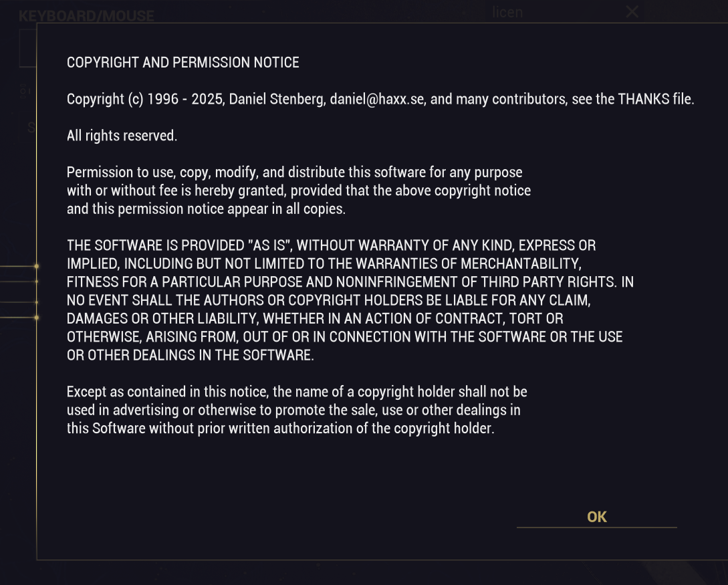Click the "COPYRIGHT AND PERMISSION NOTICE" heading
The width and height of the screenshot is (728, 585).
coord(183,63)
